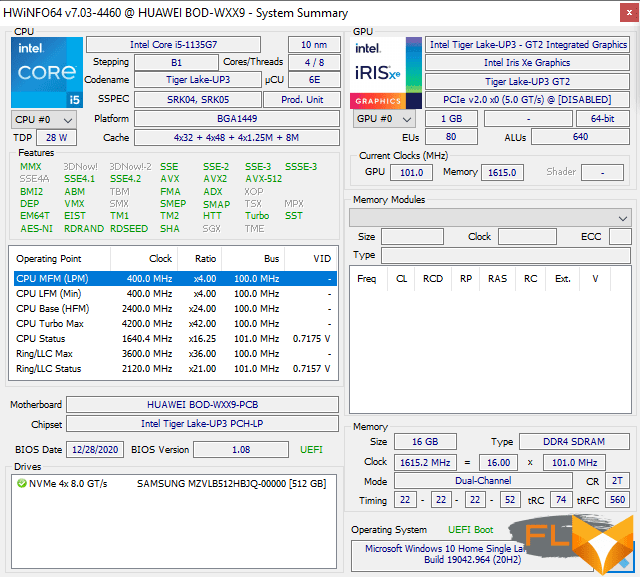The height and width of the screenshot is (577, 640).
Task: Click the Bus column header
Action: pos(253,259)
